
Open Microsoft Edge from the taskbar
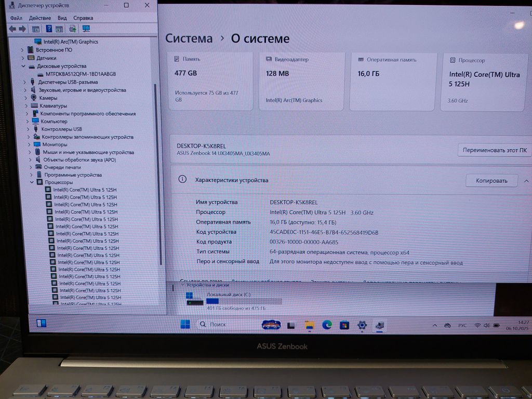[327, 325]
